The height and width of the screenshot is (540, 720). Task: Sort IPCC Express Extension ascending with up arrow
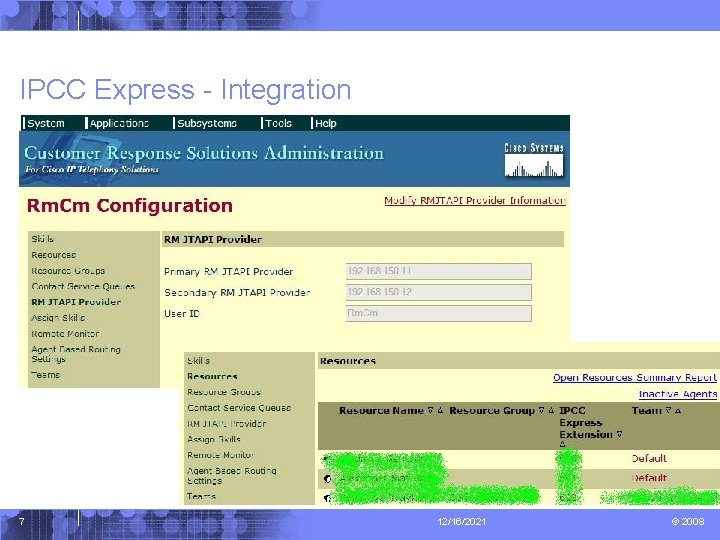click(562, 444)
